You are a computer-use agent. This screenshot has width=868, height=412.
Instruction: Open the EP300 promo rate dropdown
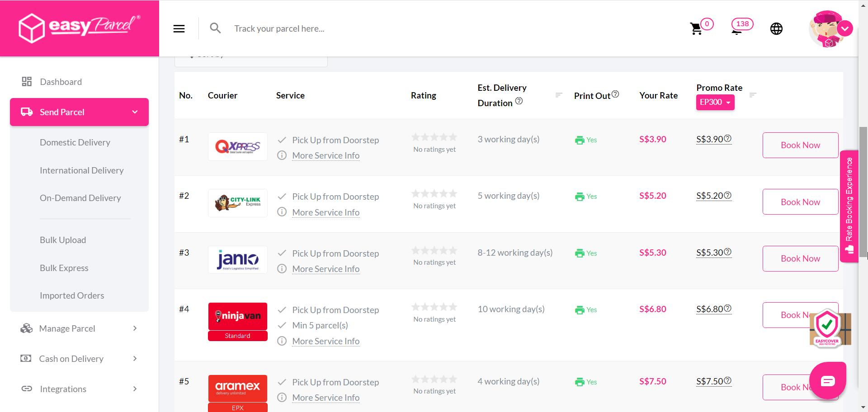(715, 102)
